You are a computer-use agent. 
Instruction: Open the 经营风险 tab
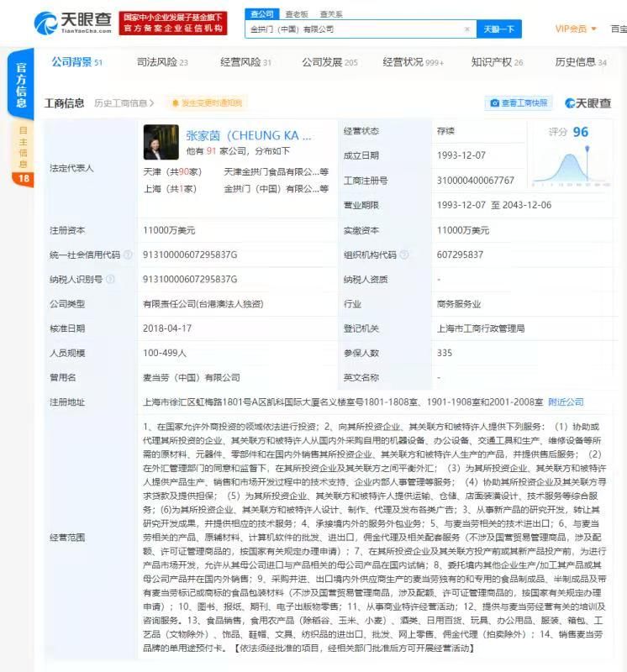(x=245, y=62)
